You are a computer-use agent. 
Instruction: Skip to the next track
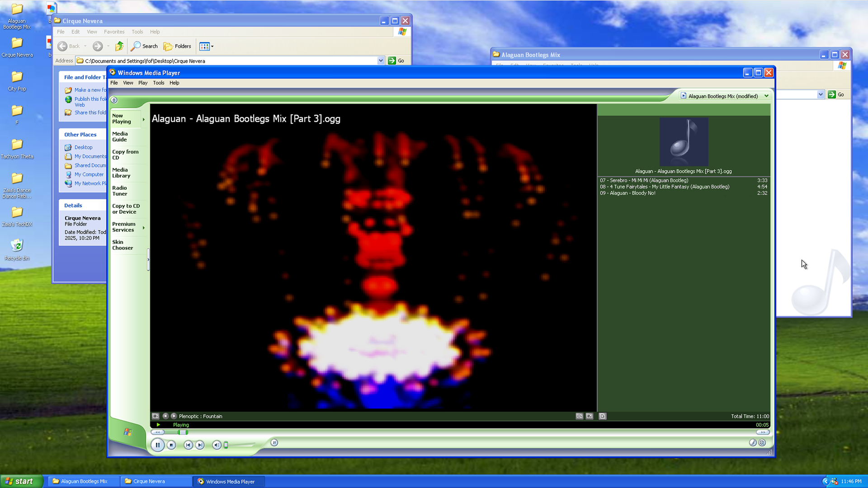pos(200,445)
